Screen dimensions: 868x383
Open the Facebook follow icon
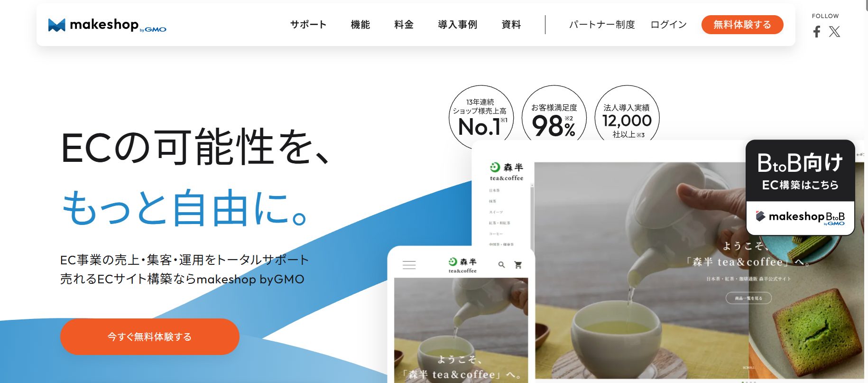[x=816, y=32]
